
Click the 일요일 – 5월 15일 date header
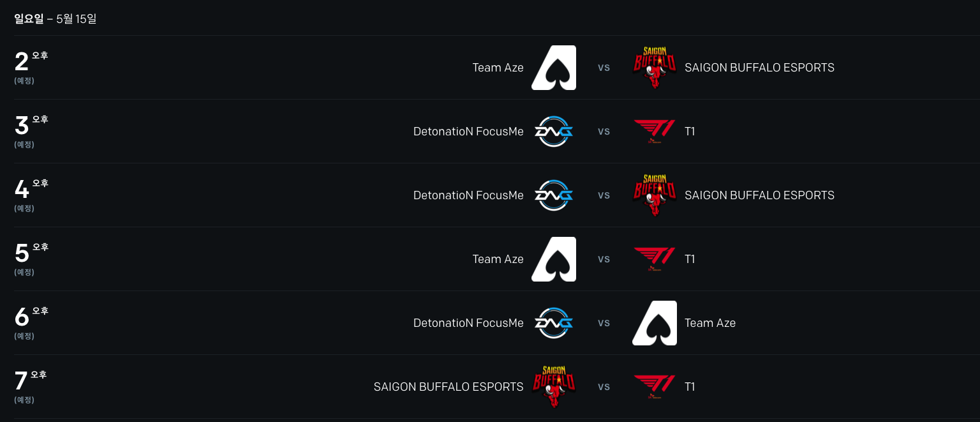pyautogui.click(x=56, y=19)
